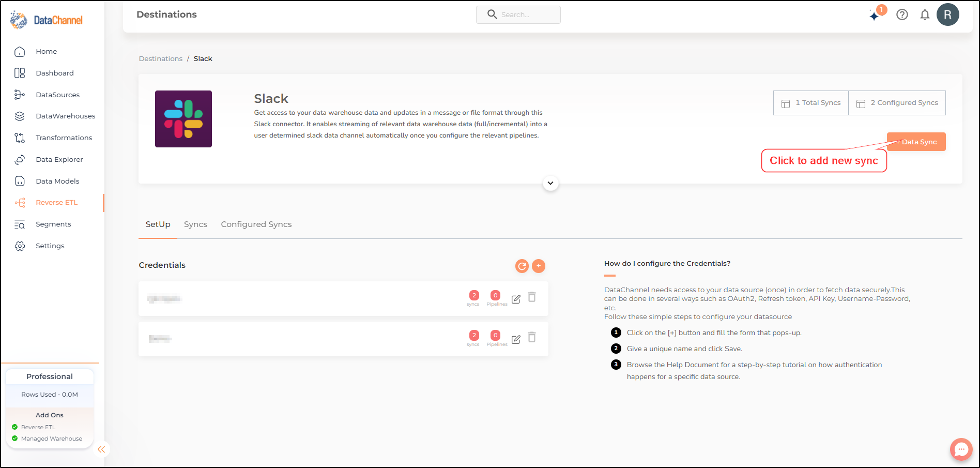Open Transformations menu item
980x468 pixels.
(64, 138)
